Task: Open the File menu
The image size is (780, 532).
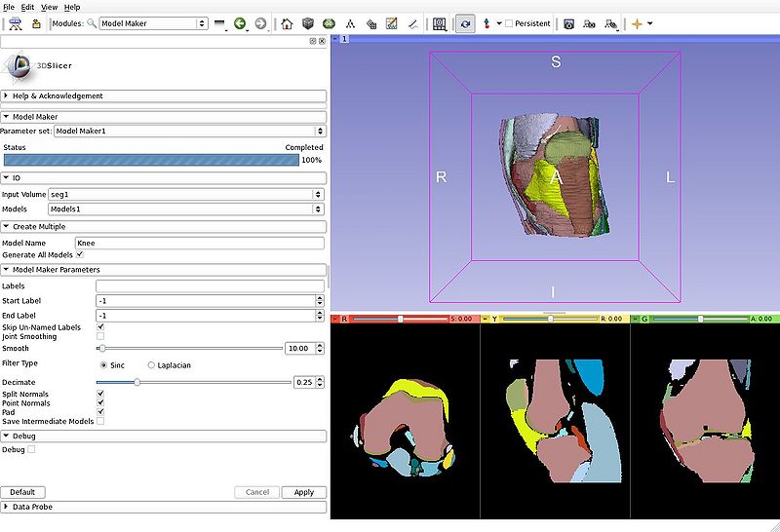Action: 9,7
